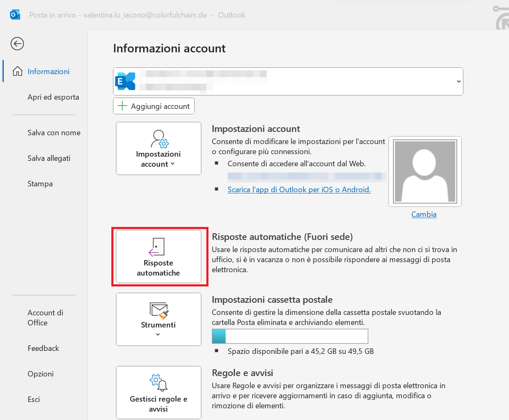Open the account selector dropdown

[x=459, y=81]
